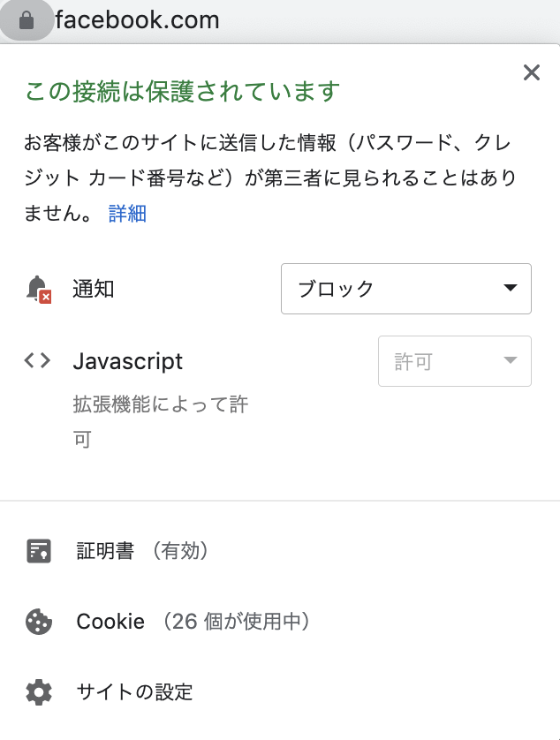This screenshot has height=740, width=560.
Task: Click the Cookie icon
Action: [x=38, y=621]
